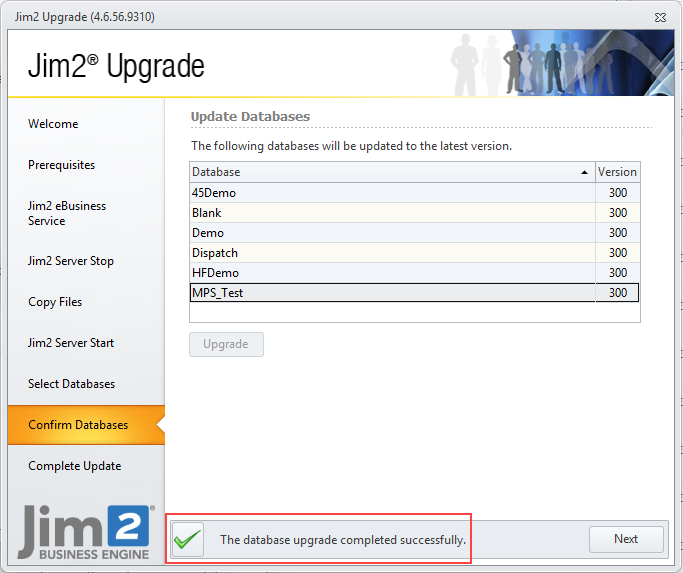The image size is (683, 573).
Task: Select the Confirm Databases step
Action: click(x=86, y=425)
